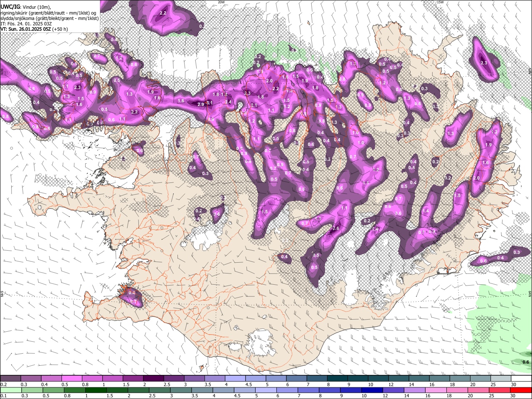Image resolution: width=532 pixels, height=399 pixels.
Task: Click the 15W longitude label
Action: point(440,2)
